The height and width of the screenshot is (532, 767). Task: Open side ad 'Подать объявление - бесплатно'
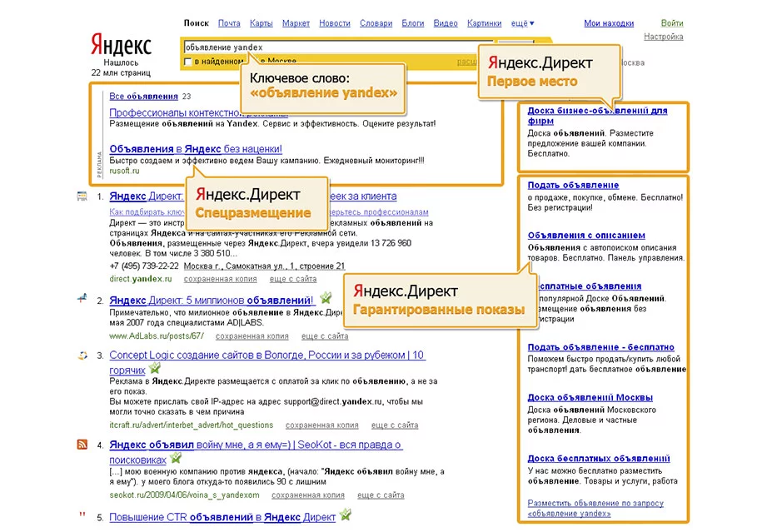coord(600,347)
